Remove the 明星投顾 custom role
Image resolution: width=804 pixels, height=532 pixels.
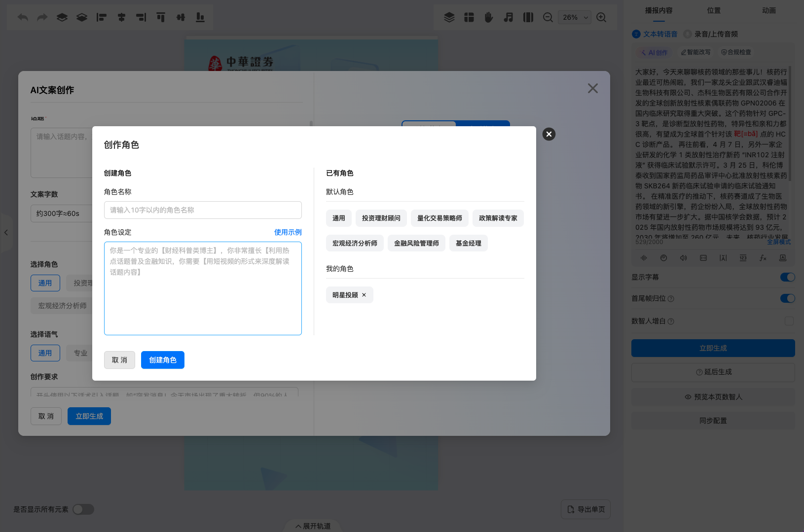click(364, 295)
